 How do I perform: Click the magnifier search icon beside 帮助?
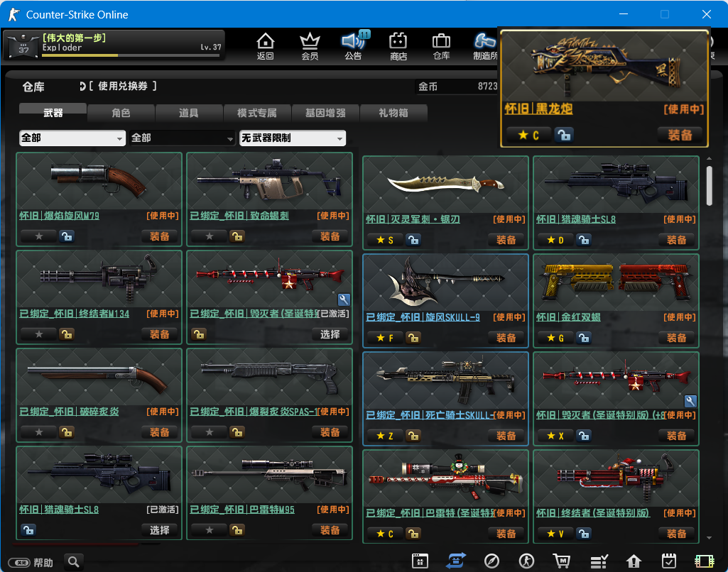73,562
